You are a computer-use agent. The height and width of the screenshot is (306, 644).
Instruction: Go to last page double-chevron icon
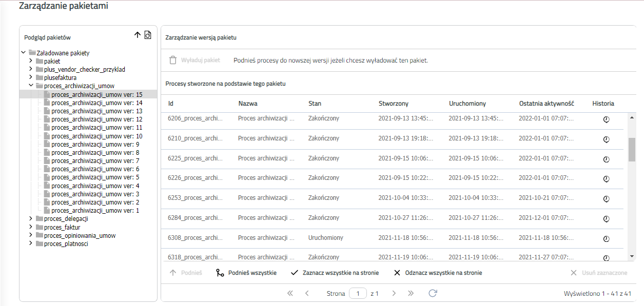[x=411, y=293]
